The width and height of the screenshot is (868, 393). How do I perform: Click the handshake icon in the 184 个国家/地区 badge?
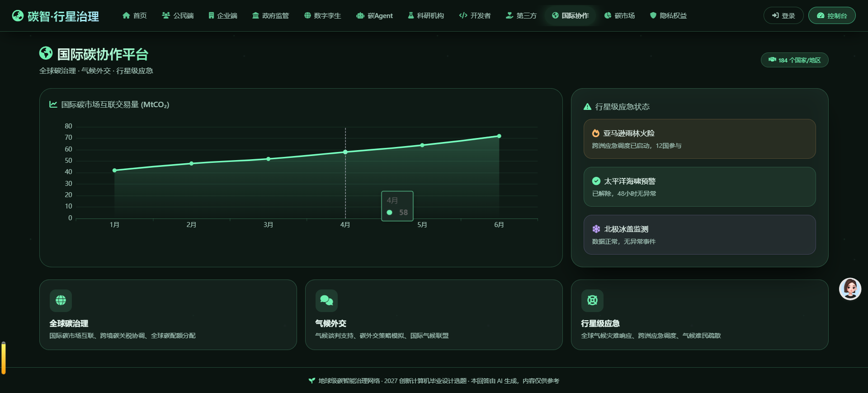(772, 60)
